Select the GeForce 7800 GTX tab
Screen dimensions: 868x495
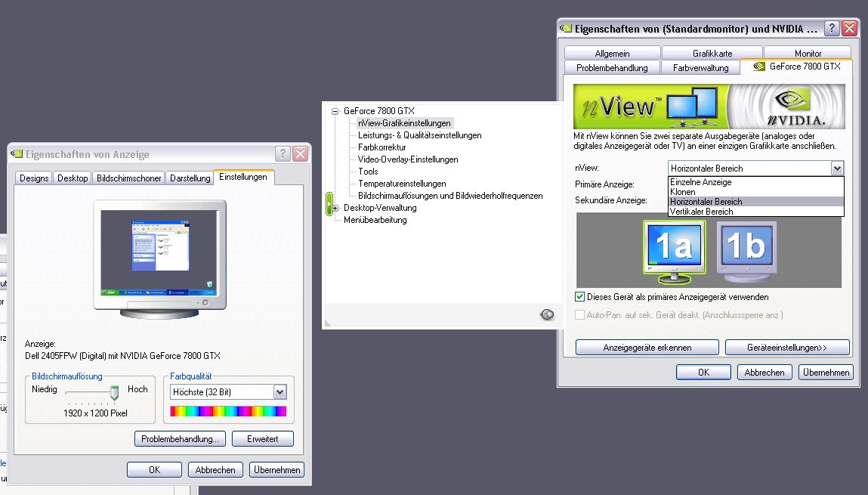[797, 67]
